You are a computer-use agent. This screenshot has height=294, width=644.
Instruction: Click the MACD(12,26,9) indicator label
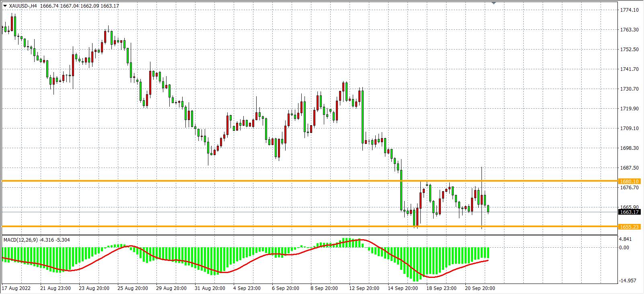pos(21,240)
